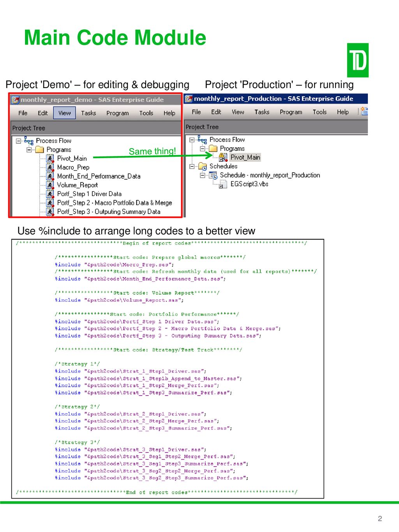Click Schedules folder icon in Production tree
Viewport: 399px width, 532px height.
click(x=203, y=166)
